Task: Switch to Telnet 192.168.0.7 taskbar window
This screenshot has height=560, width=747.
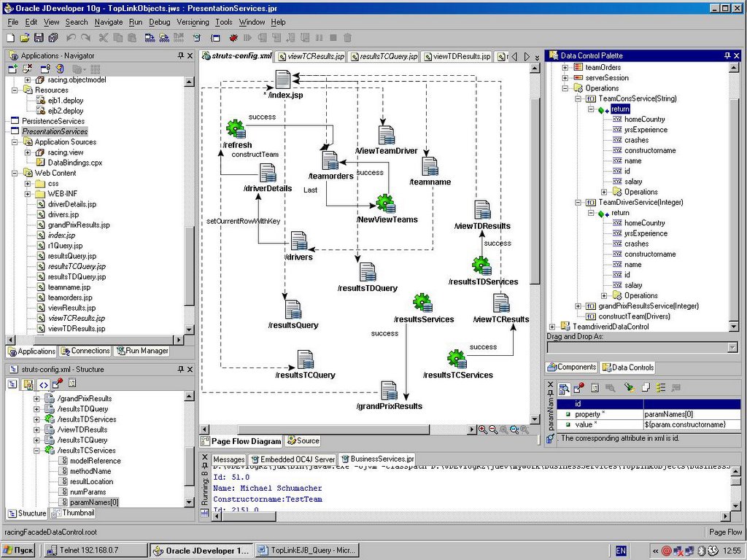Action: [94, 551]
